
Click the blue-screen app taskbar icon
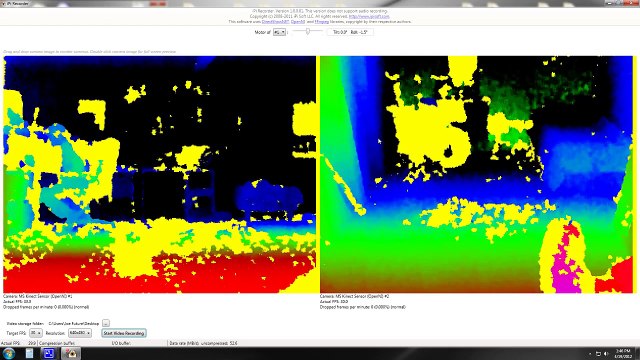pyautogui.click(x=49, y=353)
